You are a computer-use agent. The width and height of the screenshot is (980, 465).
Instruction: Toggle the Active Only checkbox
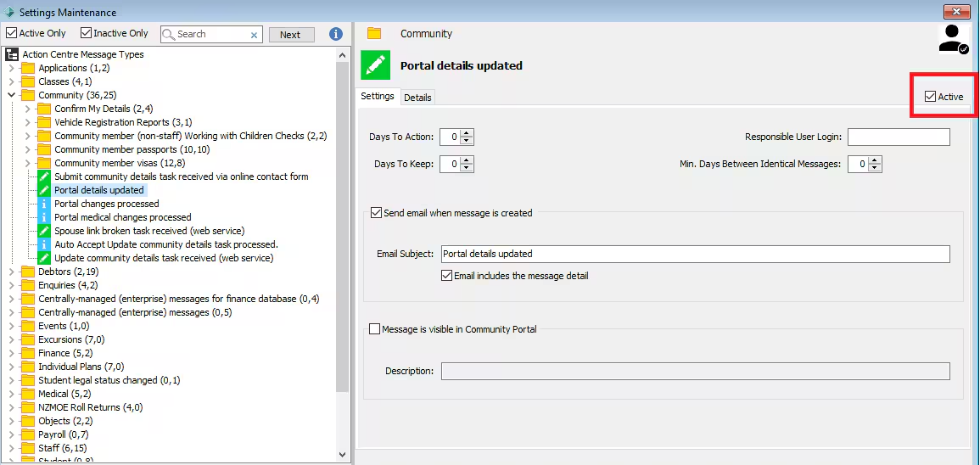click(11, 33)
